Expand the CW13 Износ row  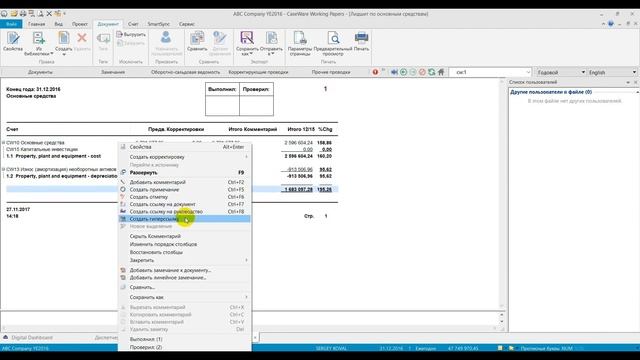4,169
